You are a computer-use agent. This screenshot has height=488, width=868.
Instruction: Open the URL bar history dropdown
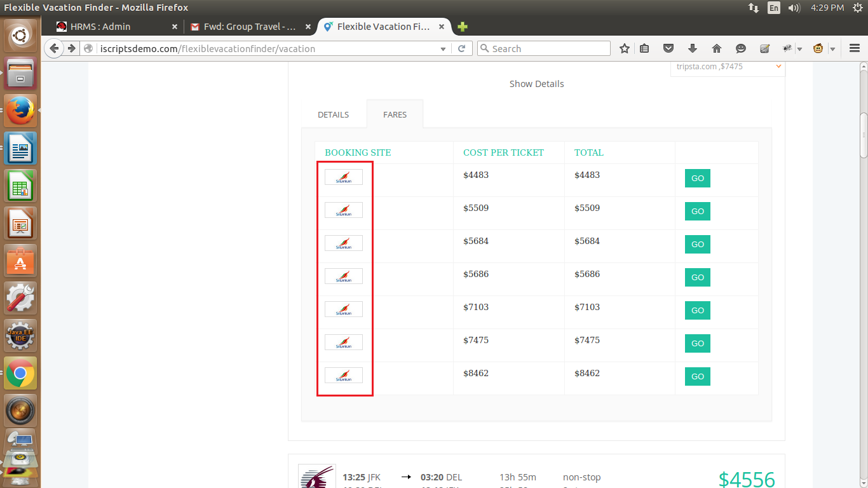444,49
